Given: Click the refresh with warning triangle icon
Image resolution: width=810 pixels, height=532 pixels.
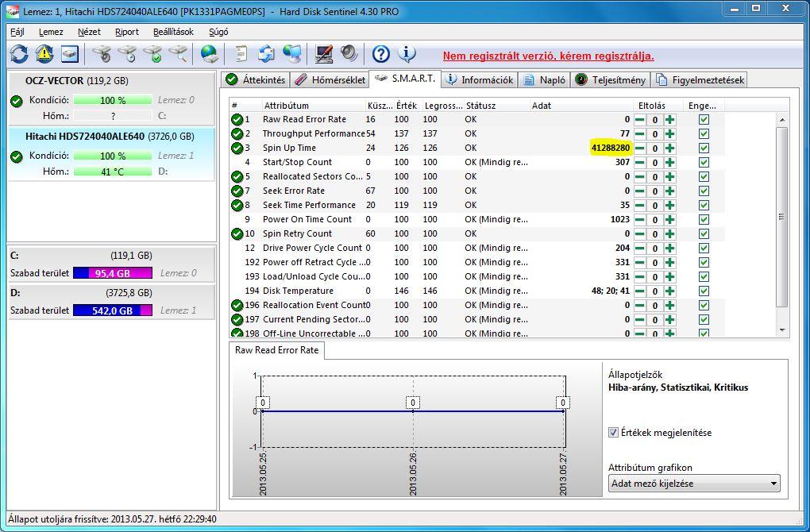Looking at the screenshot, I should coord(44,54).
